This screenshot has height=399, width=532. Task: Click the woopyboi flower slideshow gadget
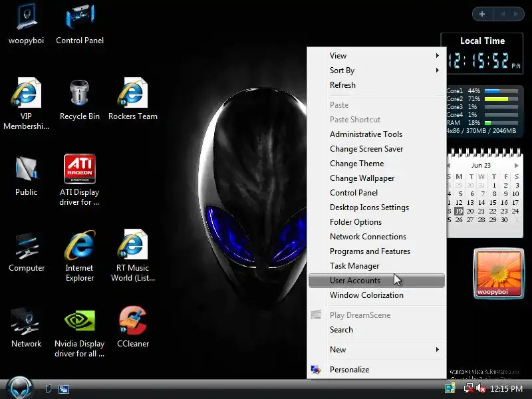[499, 273]
